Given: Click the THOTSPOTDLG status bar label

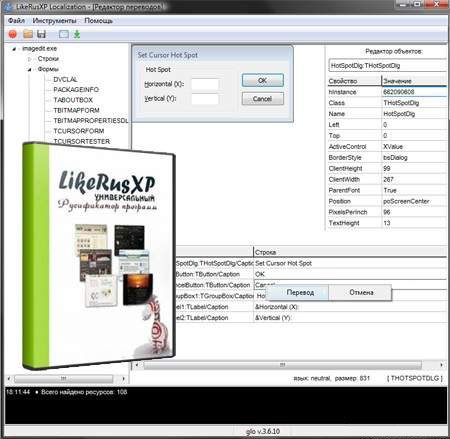Looking at the screenshot, I should pyautogui.click(x=415, y=378).
